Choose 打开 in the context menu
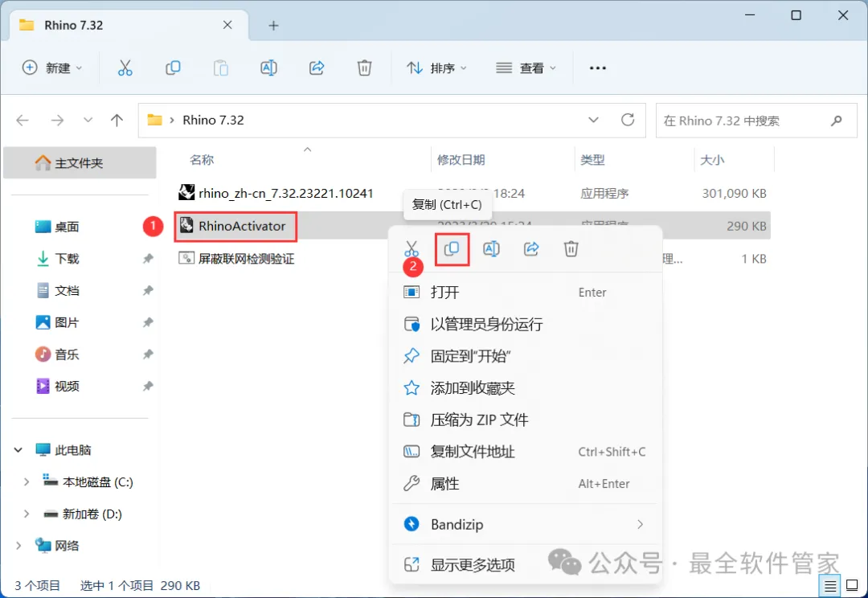 click(x=525, y=293)
